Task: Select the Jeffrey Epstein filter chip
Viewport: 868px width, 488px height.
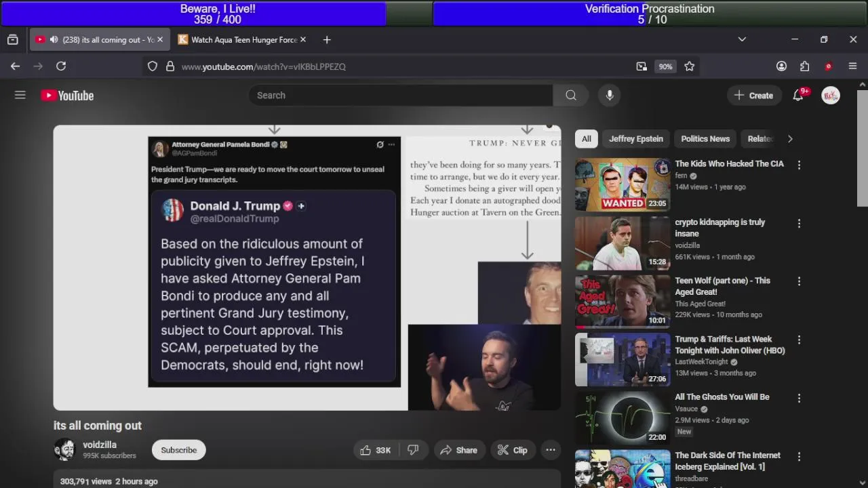Action: [x=636, y=139]
